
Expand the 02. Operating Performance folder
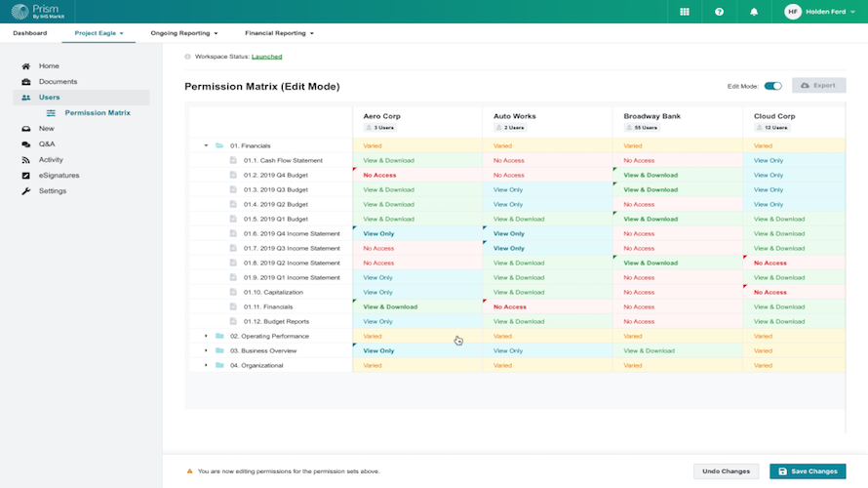(x=206, y=336)
